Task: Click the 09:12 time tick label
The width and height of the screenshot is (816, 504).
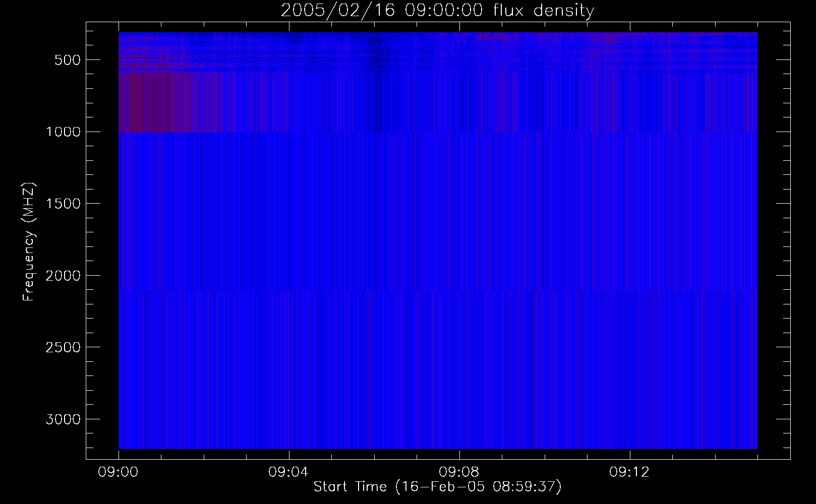Action: tap(630, 472)
